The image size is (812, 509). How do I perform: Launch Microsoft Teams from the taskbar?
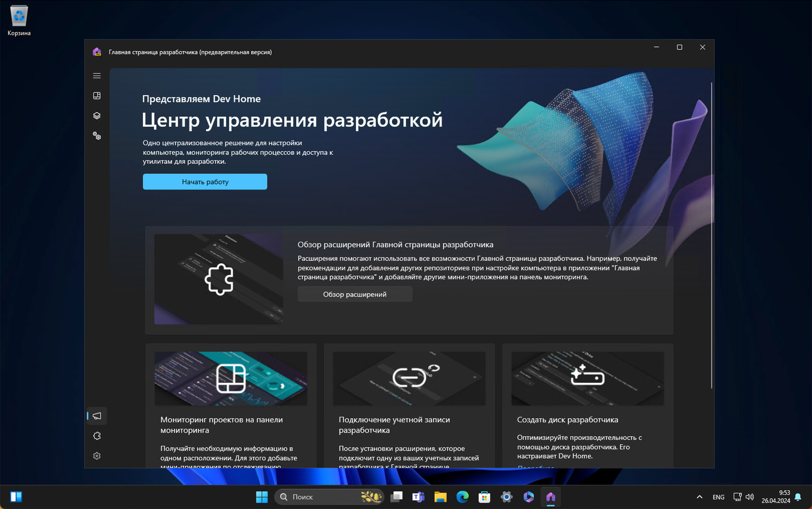(418, 497)
